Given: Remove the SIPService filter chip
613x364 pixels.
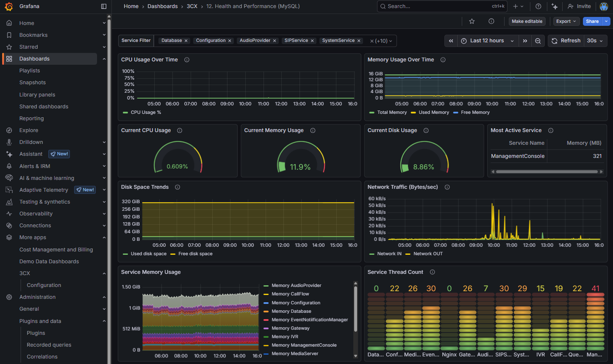Looking at the screenshot, I should (x=312, y=41).
